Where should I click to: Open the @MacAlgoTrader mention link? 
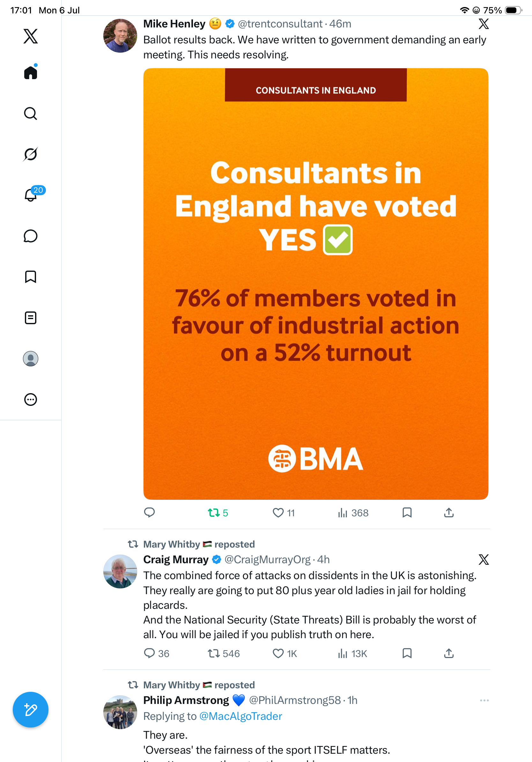pos(240,716)
